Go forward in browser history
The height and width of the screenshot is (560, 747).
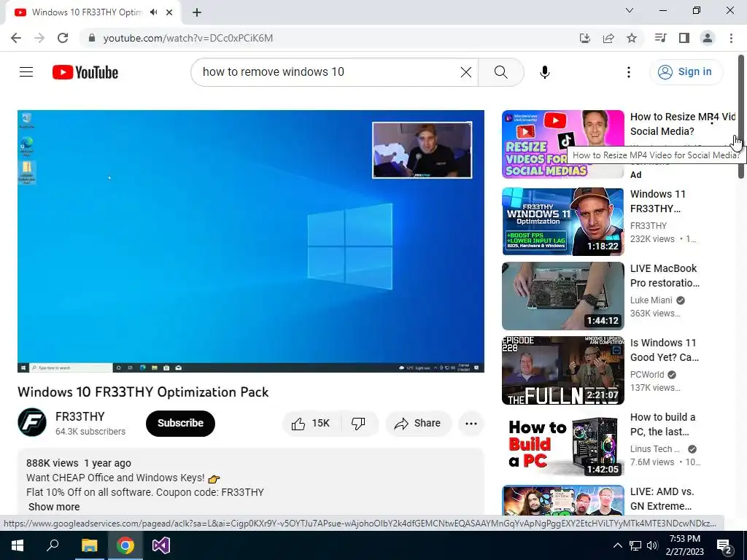(39, 38)
